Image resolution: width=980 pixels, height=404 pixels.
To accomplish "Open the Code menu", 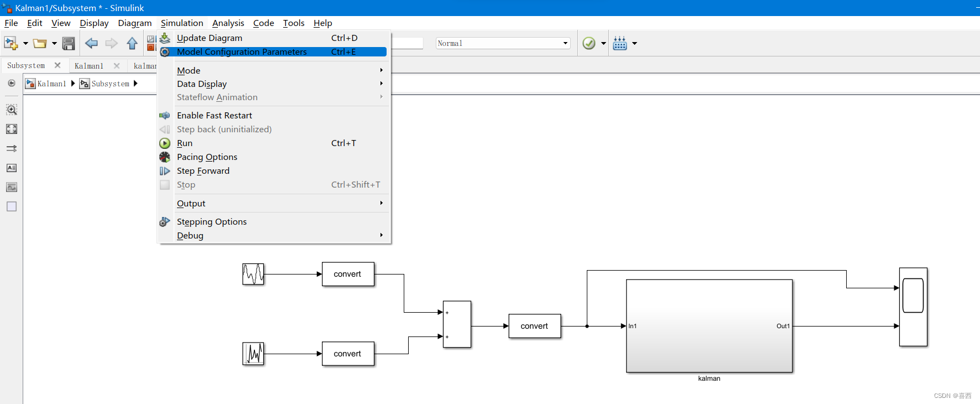I will click(x=263, y=23).
